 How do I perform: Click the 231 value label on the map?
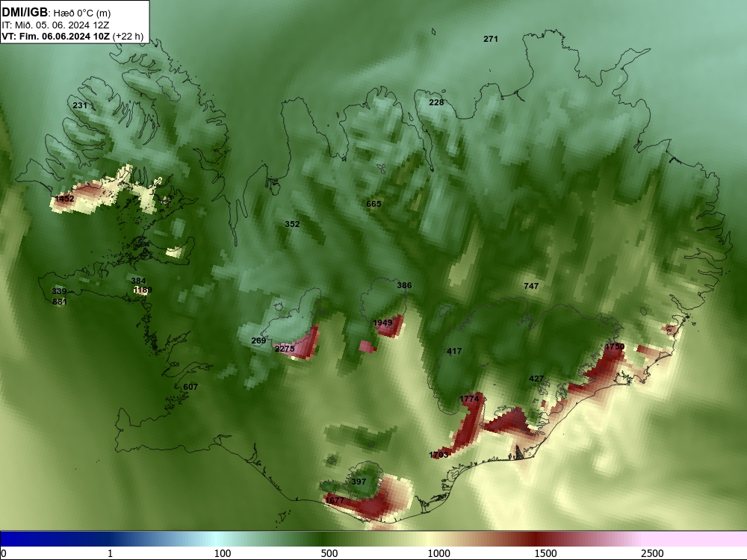click(80, 105)
